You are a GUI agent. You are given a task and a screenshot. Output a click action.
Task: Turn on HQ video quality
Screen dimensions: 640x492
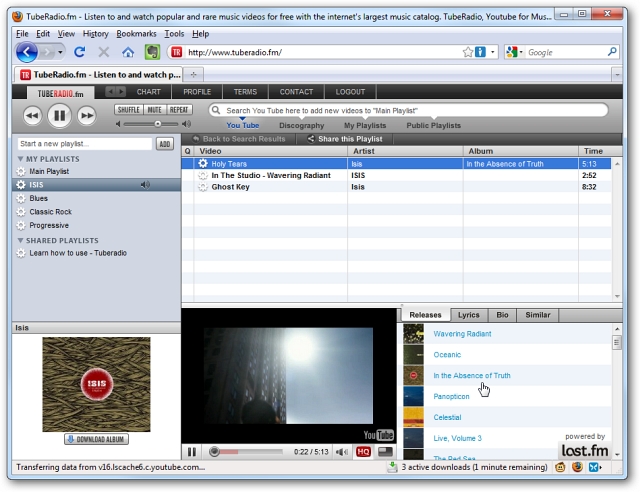coord(363,452)
